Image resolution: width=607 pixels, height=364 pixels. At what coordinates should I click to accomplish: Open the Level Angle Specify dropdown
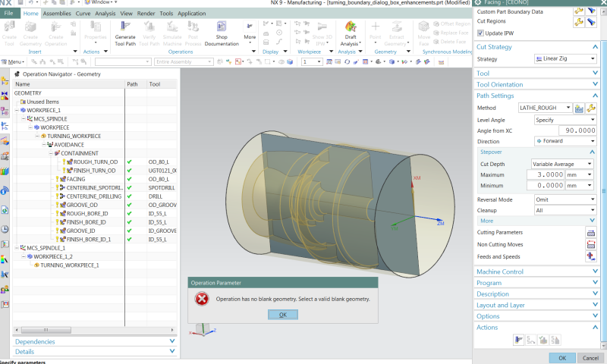pos(565,120)
